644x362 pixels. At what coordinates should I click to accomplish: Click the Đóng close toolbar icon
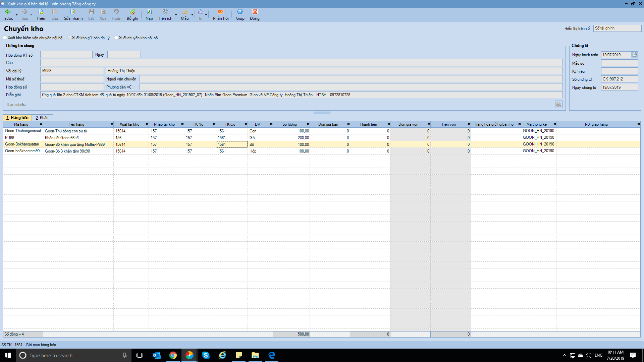tap(255, 12)
